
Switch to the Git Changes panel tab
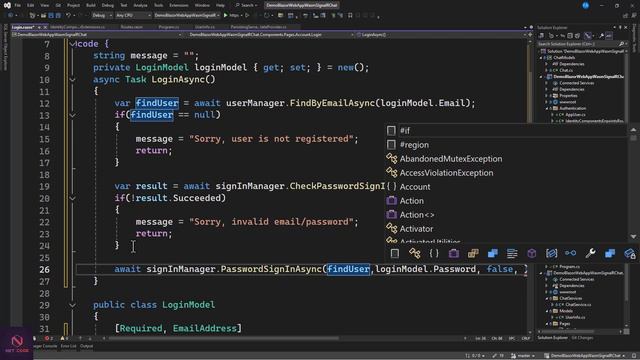click(582, 338)
